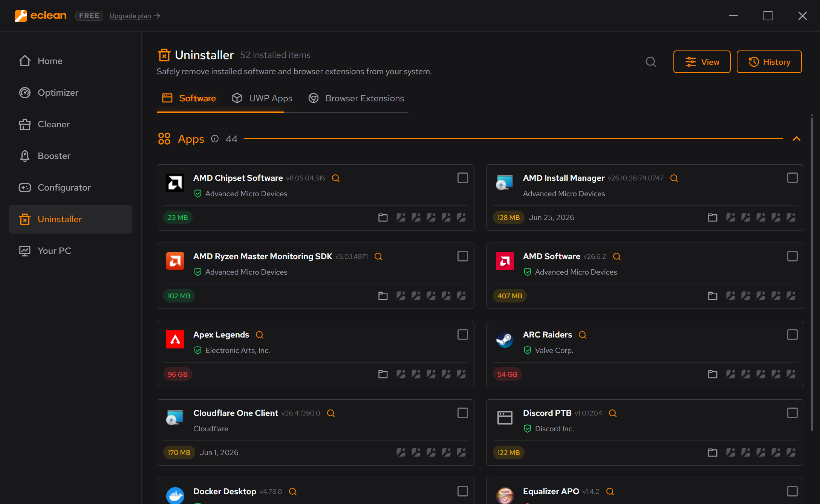Click the 54 GB size badge
Viewport: 820px width, 504px height.
click(x=507, y=374)
